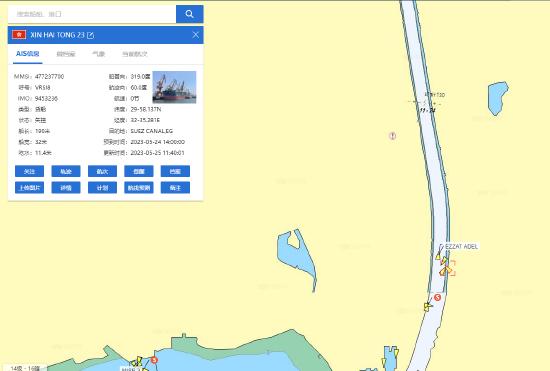Open external link icon beside XIN HAI TONG 23

pyautogui.click(x=90, y=35)
